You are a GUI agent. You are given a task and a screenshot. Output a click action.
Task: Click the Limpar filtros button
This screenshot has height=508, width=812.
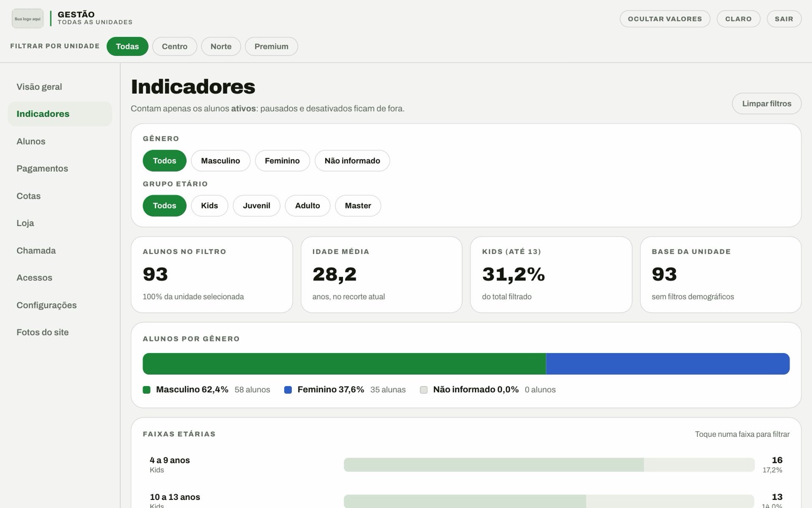[x=766, y=104]
